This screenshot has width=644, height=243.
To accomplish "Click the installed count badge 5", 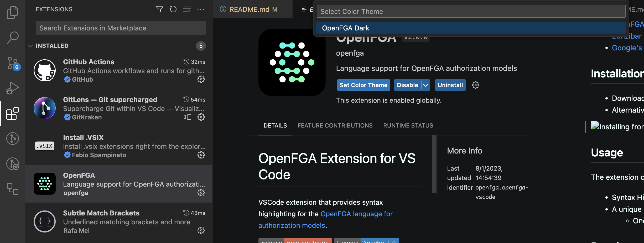I will [201, 46].
